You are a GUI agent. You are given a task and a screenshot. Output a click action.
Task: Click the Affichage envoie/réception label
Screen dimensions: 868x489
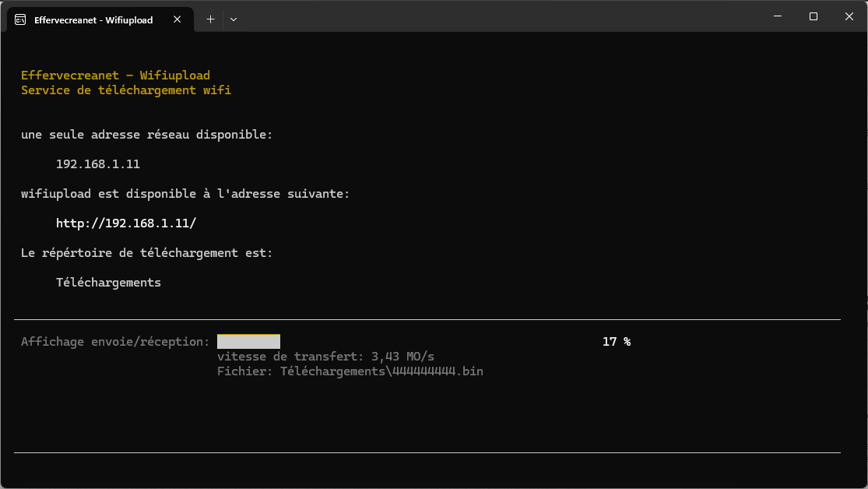point(115,342)
